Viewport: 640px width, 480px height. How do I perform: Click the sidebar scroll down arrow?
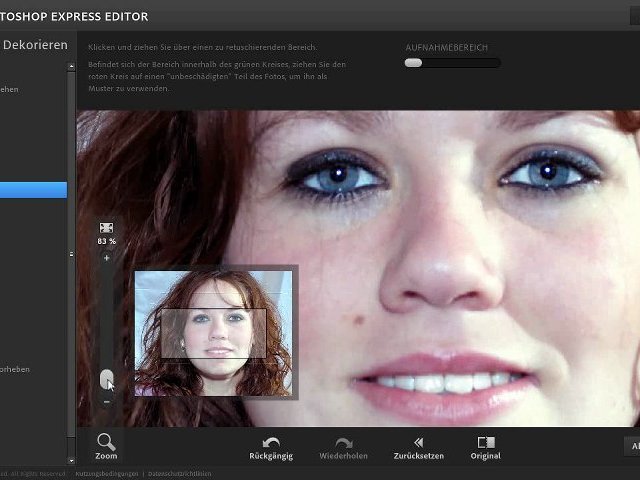71,460
